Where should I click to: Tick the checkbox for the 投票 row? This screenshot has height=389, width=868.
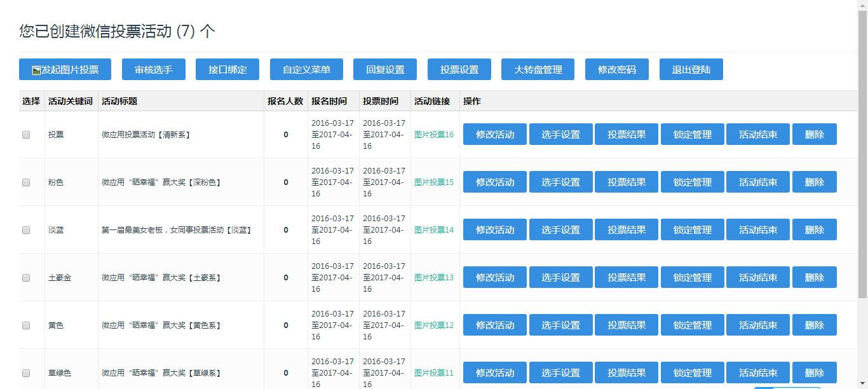coord(26,135)
